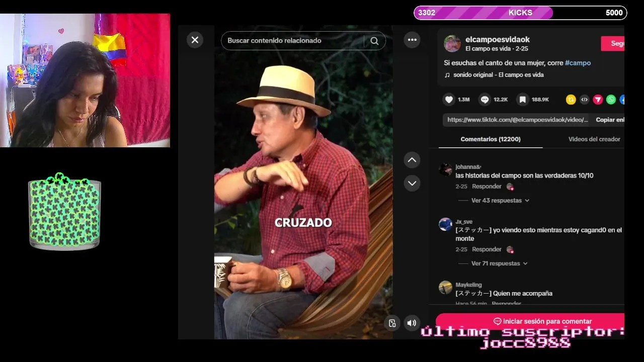The width and height of the screenshot is (644, 362).
Task: Reply to johanna&'s comment with Responder
Action: tap(487, 187)
